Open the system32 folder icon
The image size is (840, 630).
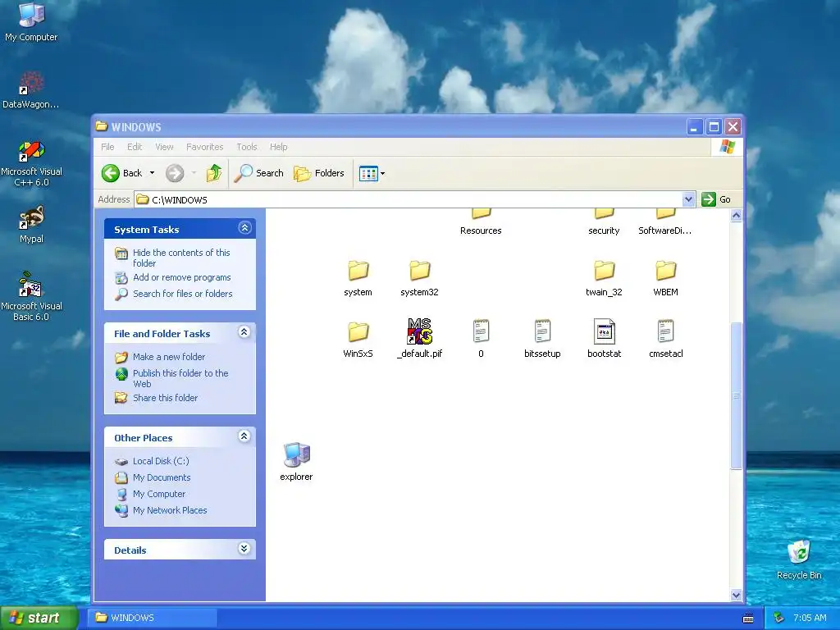419,272
